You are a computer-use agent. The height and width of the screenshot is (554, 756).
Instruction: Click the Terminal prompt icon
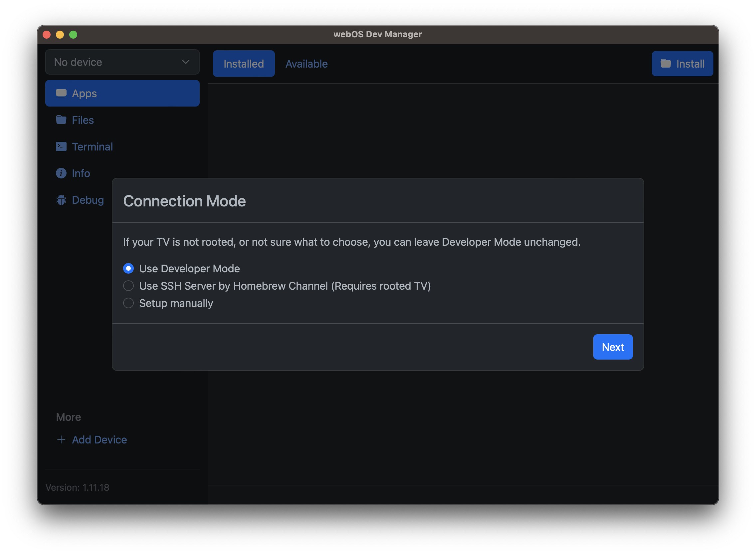[x=61, y=146]
